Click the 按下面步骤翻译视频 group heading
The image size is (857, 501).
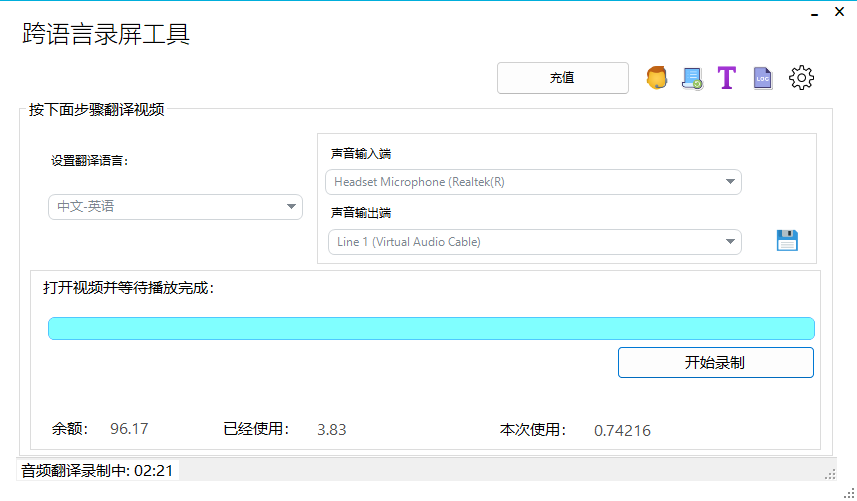(x=97, y=109)
